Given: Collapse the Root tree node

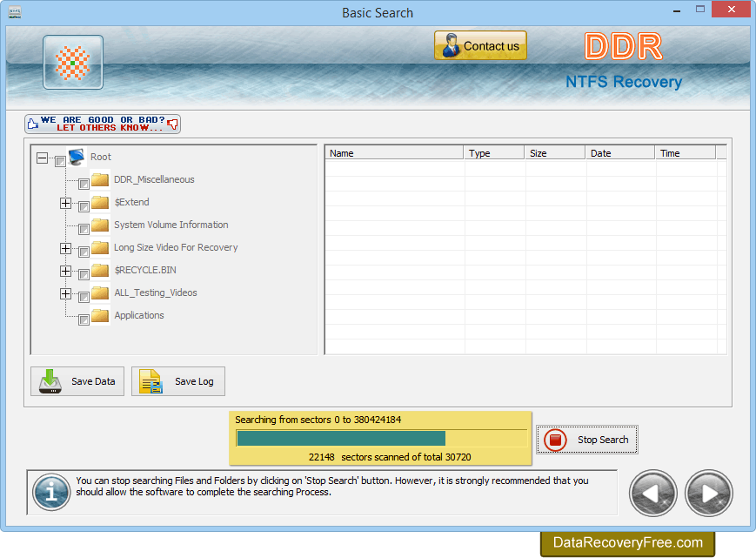Looking at the screenshot, I should [43, 158].
